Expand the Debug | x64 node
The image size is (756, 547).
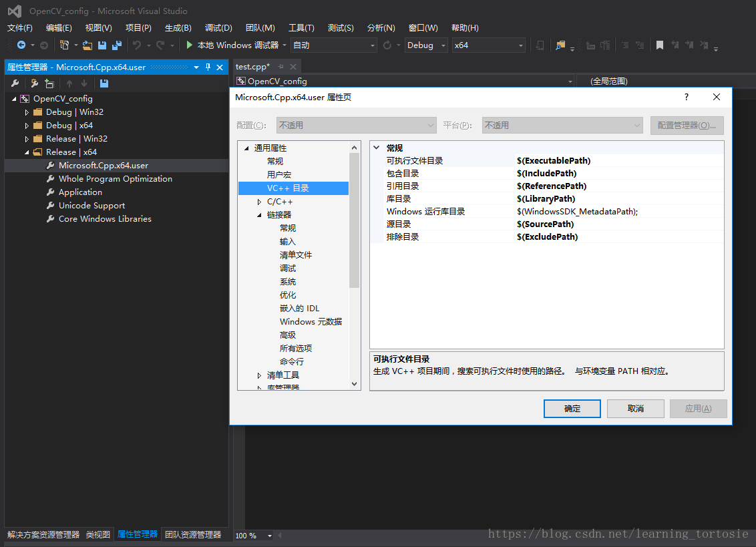(x=27, y=126)
